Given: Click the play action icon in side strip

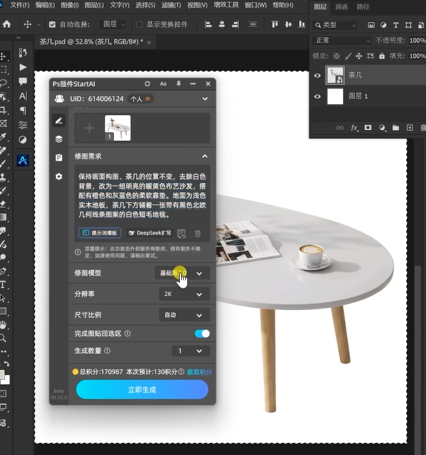Looking at the screenshot, I should point(23,67).
